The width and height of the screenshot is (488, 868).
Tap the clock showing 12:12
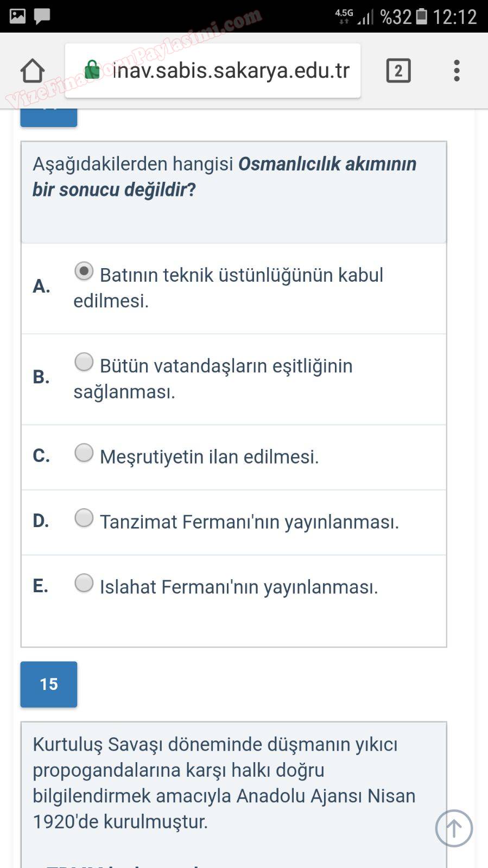coord(454,17)
